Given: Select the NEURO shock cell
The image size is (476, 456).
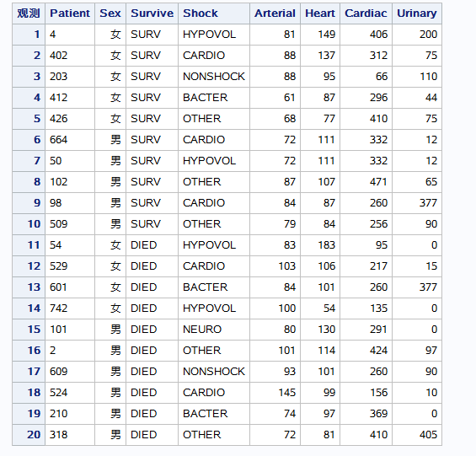Looking at the screenshot, I should (214, 330).
